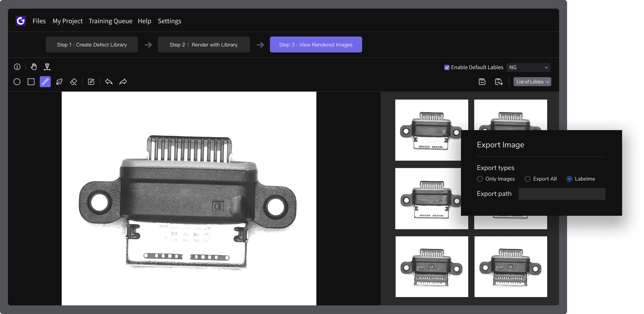Activate the eraser tool
Viewport: 644px width, 314px height.
74,82
